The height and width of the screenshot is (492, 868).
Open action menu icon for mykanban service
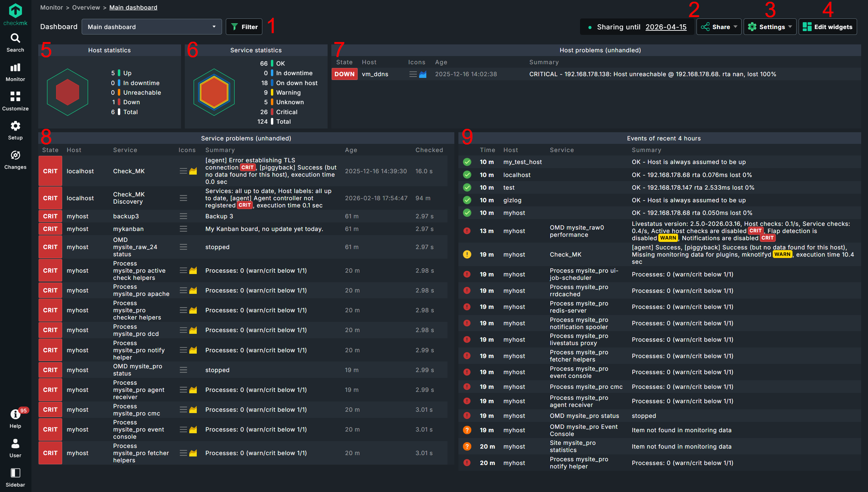tap(183, 229)
